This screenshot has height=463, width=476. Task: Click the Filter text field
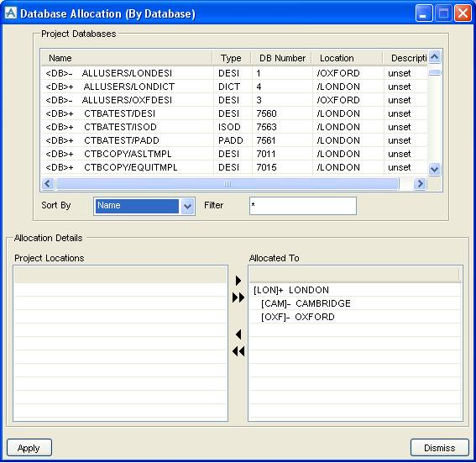click(303, 206)
